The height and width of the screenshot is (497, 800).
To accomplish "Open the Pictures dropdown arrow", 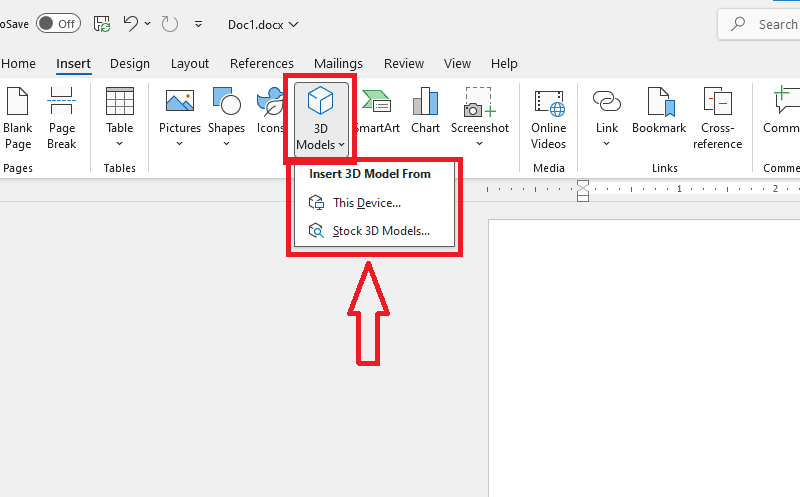I will 180,144.
